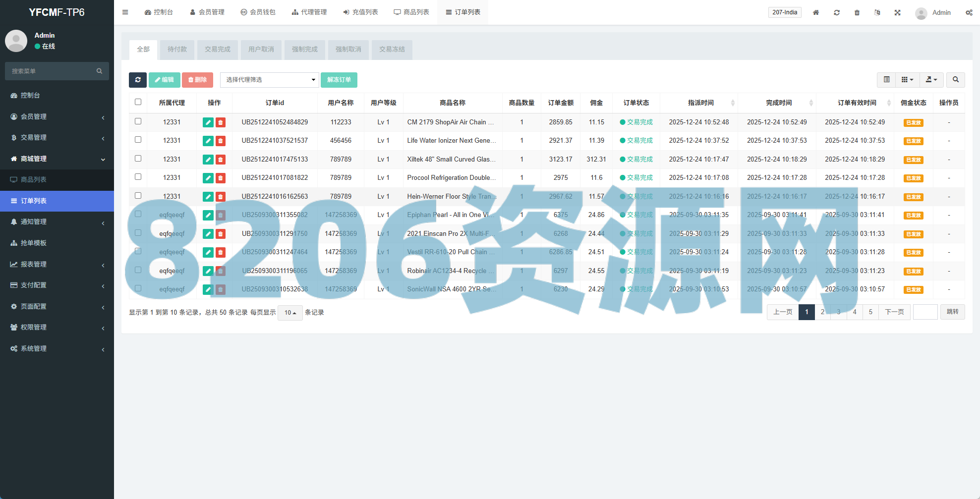Check the select-all rows checkbox
The image size is (980, 499).
[x=138, y=102]
